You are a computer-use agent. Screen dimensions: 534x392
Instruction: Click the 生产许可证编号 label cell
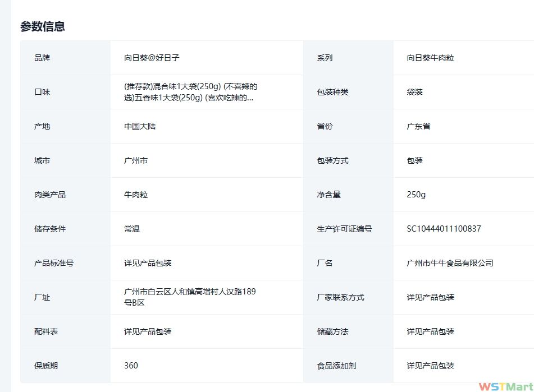click(344, 229)
